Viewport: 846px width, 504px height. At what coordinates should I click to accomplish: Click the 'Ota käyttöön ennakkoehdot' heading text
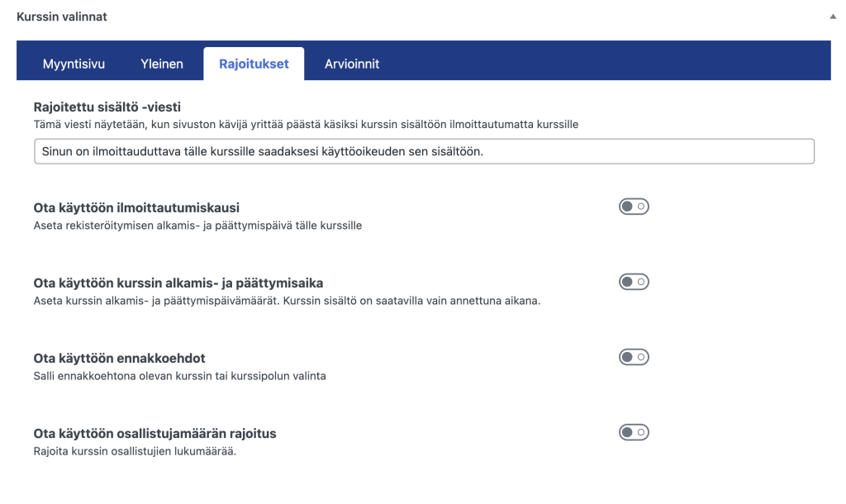[119, 359]
